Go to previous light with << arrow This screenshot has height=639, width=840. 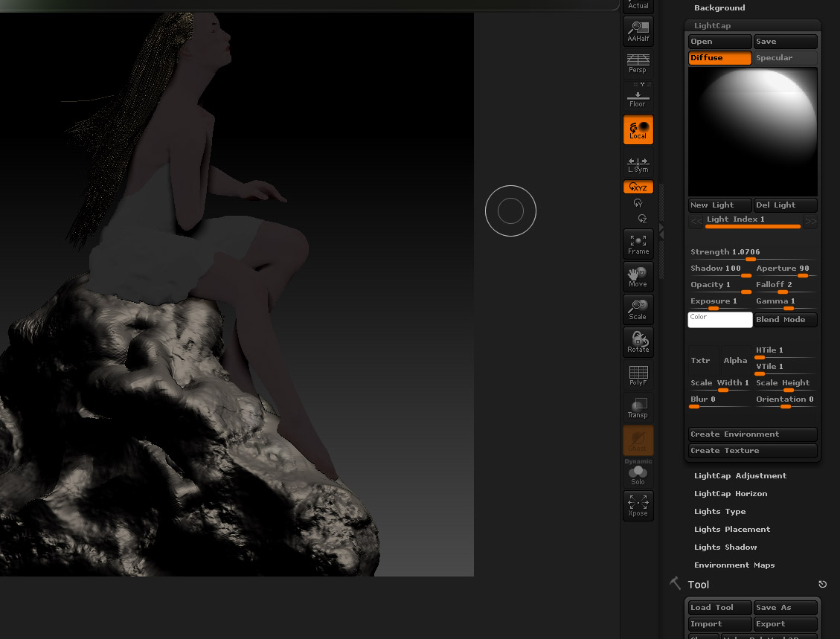(x=696, y=221)
